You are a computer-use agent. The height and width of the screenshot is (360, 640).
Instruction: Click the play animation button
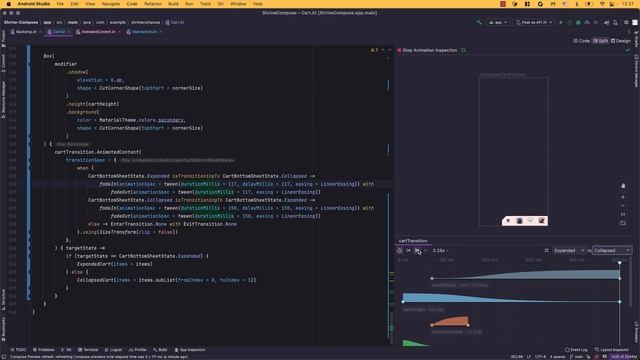pos(417,251)
